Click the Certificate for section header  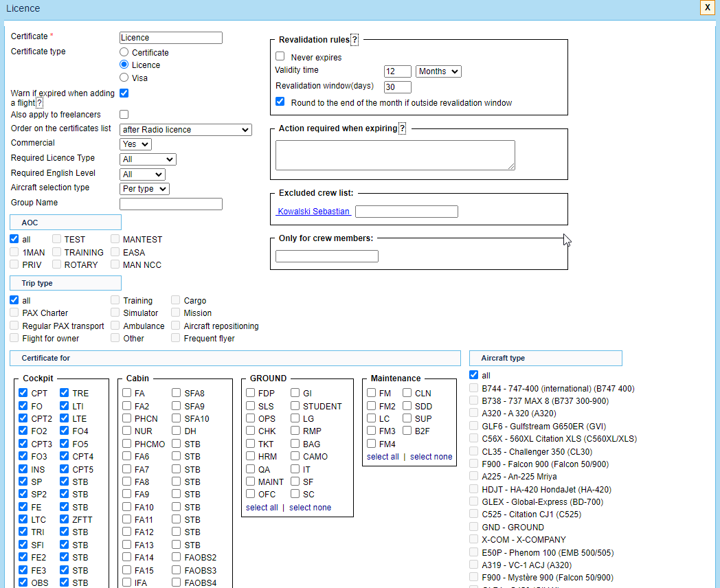[x=235, y=358]
